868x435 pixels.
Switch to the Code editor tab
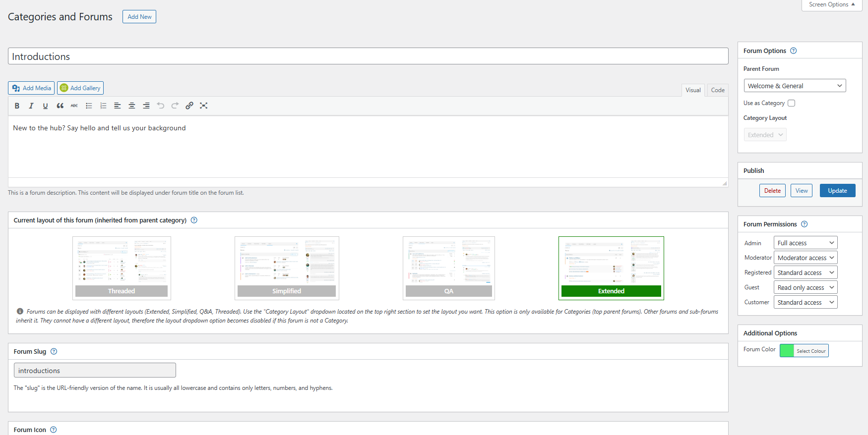click(717, 90)
